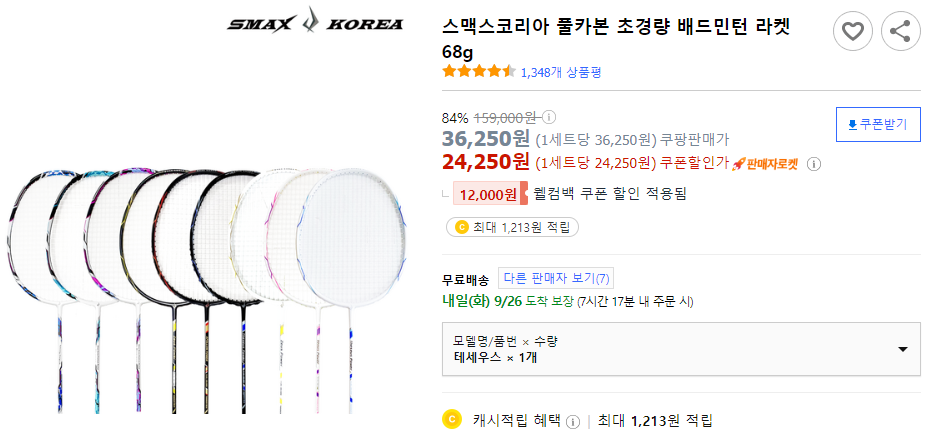Click the info icon next to 판매자로켓
This screenshot has height=442, width=939.
click(x=814, y=164)
